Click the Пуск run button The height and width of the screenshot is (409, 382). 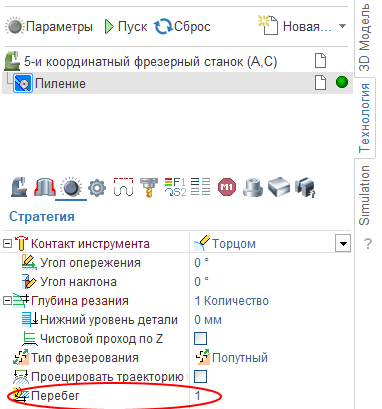pos(126,26)
